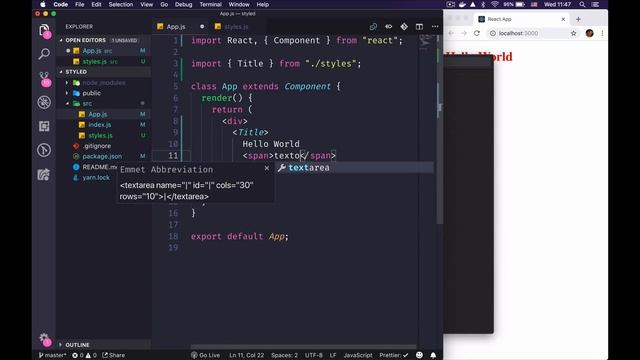Click the diamond git icon in editor toolbar

[x=404, y=27]
